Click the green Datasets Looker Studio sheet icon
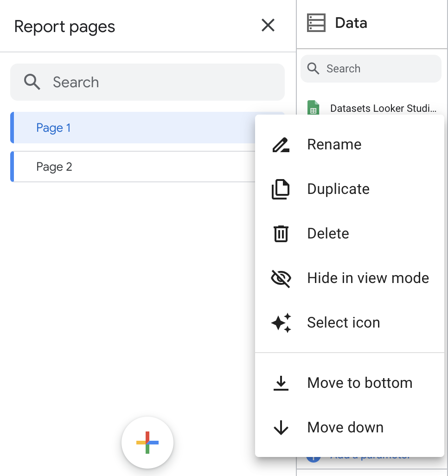The height and width of the screenshot is (476, 448). tap(314, 108)
